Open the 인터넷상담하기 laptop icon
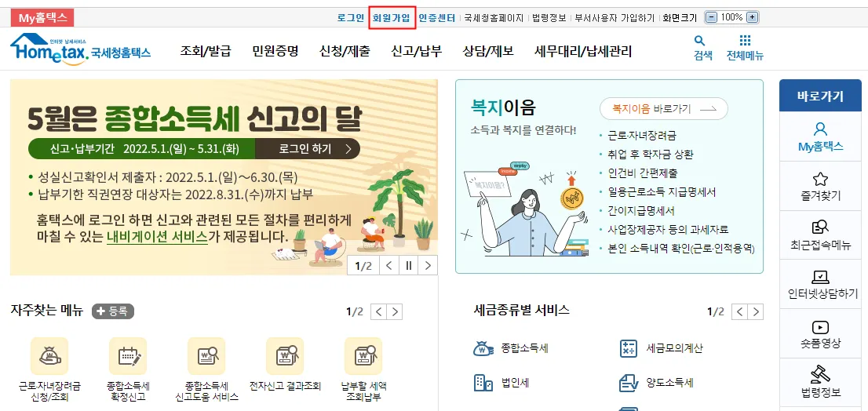Screen dimensions: 868x411 [x=820, y=277]
